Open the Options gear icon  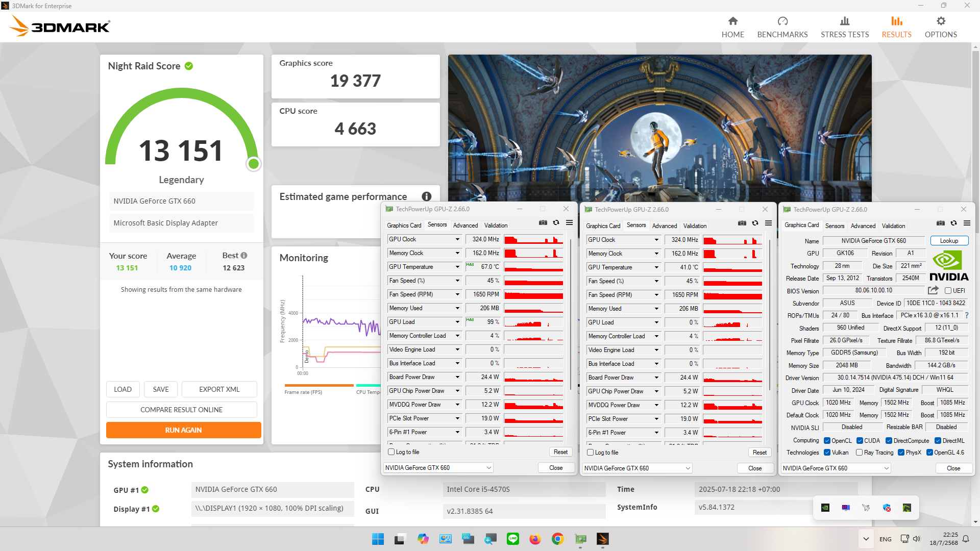coord(940,21)
